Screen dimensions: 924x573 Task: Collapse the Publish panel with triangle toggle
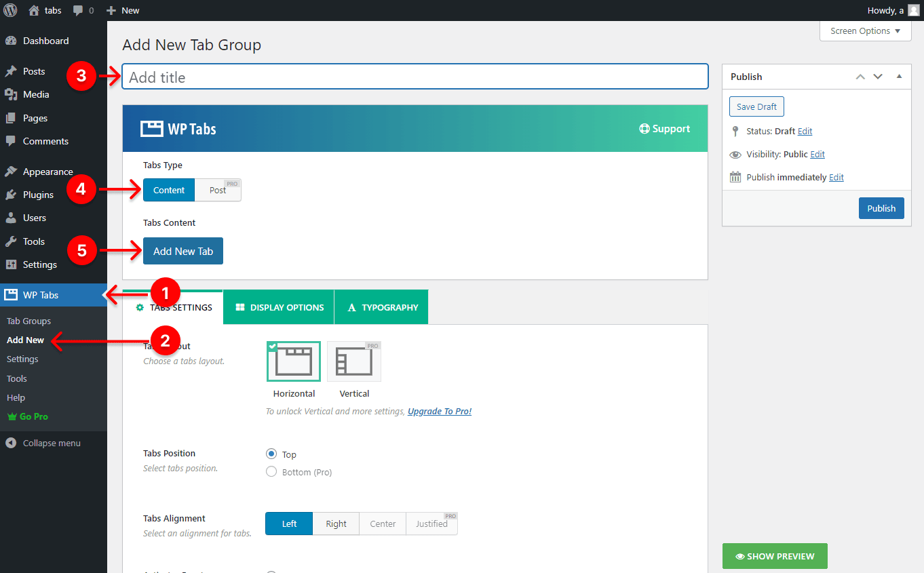(x=900, y=77)
